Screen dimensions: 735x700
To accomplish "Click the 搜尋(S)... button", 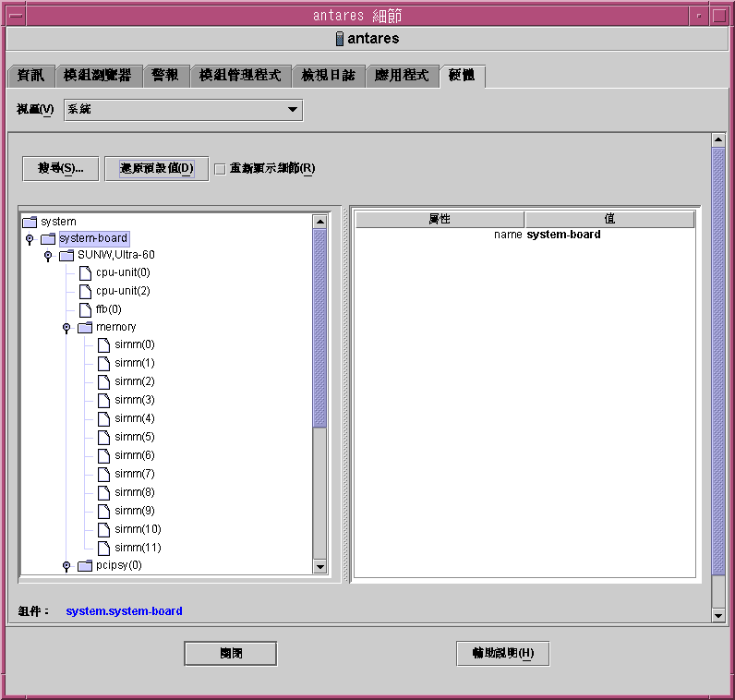I will click(x=60, y=168).
